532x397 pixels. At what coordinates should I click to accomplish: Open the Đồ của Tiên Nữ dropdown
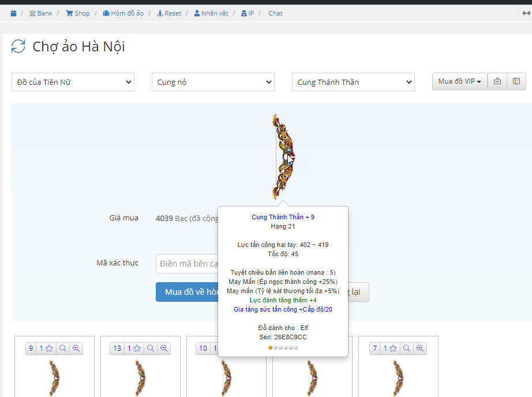73,82
